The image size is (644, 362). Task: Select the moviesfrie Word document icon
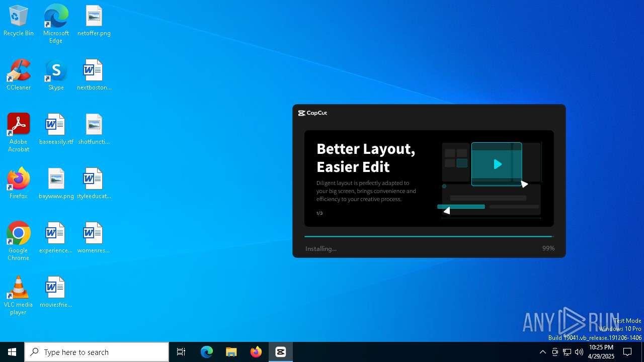[56, 293]
